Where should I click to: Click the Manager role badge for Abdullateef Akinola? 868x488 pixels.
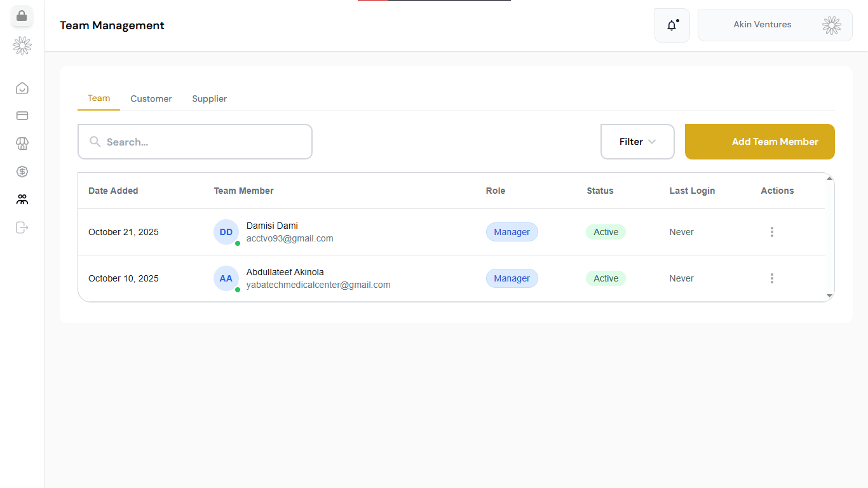point(512,278)
